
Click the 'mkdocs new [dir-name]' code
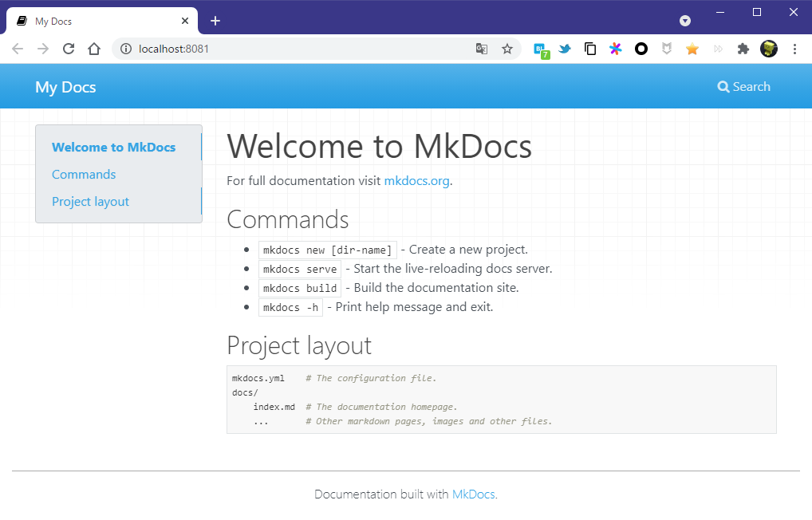point(327,250)
